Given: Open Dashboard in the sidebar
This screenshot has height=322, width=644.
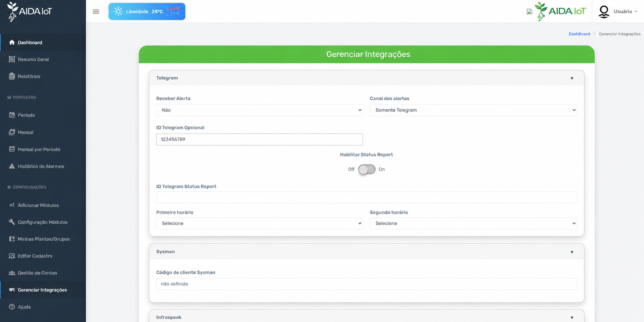Looking at the screenshot, I should (43, 42).
